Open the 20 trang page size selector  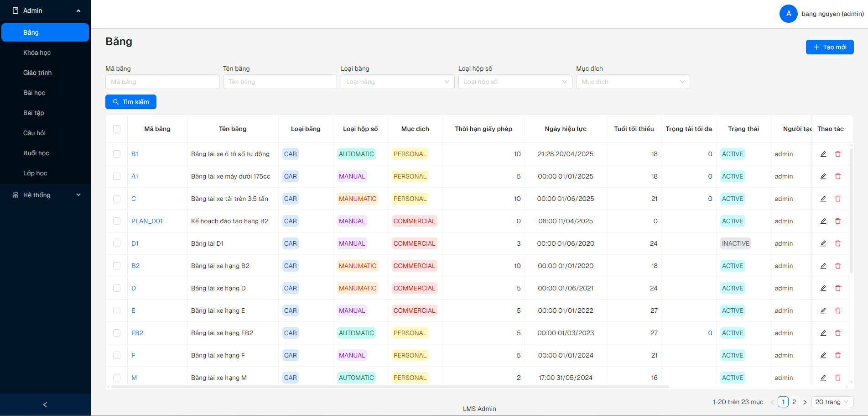832,402
